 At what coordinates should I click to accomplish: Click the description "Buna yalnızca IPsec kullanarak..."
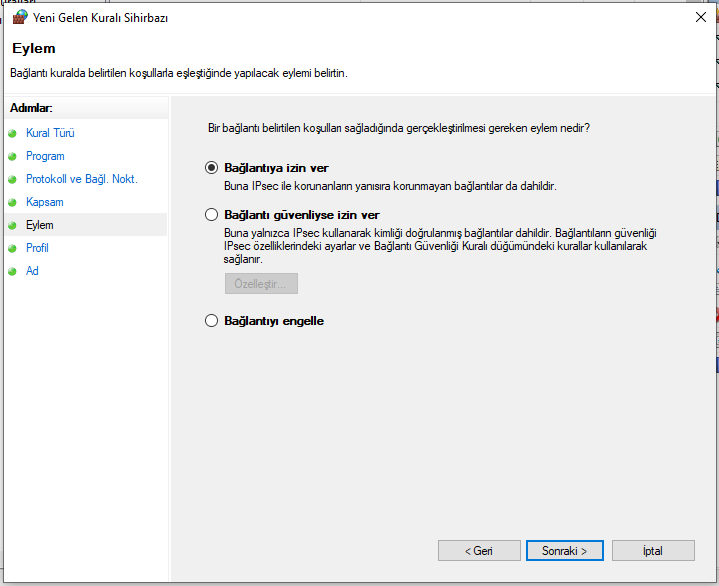pyautogui.click(x=440, y=246)
